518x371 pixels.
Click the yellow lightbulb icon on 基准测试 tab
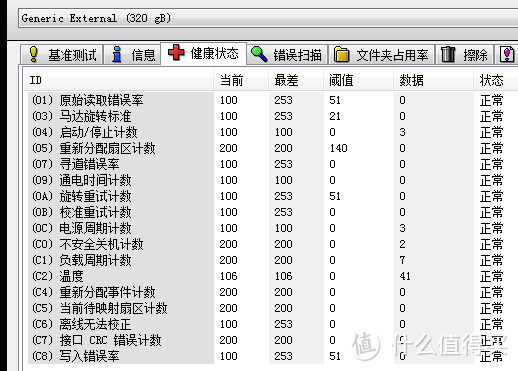click(x=33, y=54)
